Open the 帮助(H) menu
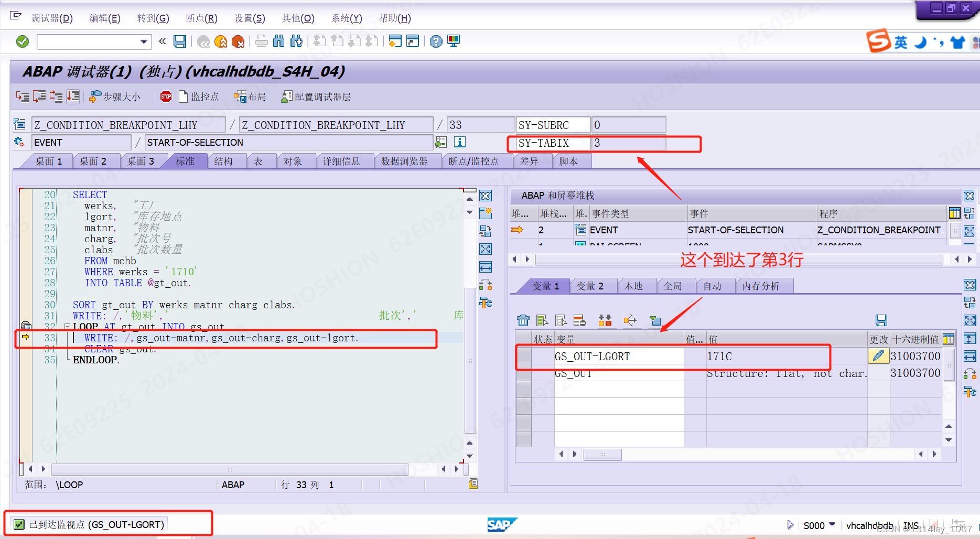The height and width of the screenshot is (539, 980). [x=395, y=18]
